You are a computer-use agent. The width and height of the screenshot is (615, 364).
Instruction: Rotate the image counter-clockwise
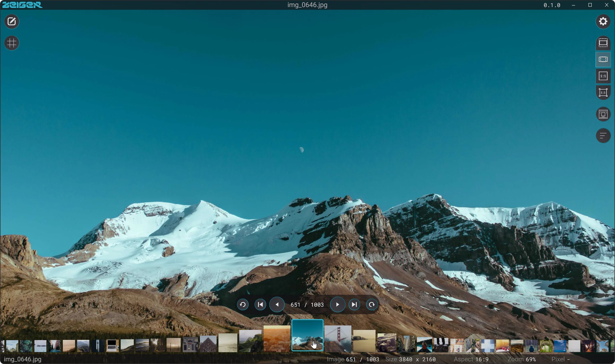tap(243, 305)
